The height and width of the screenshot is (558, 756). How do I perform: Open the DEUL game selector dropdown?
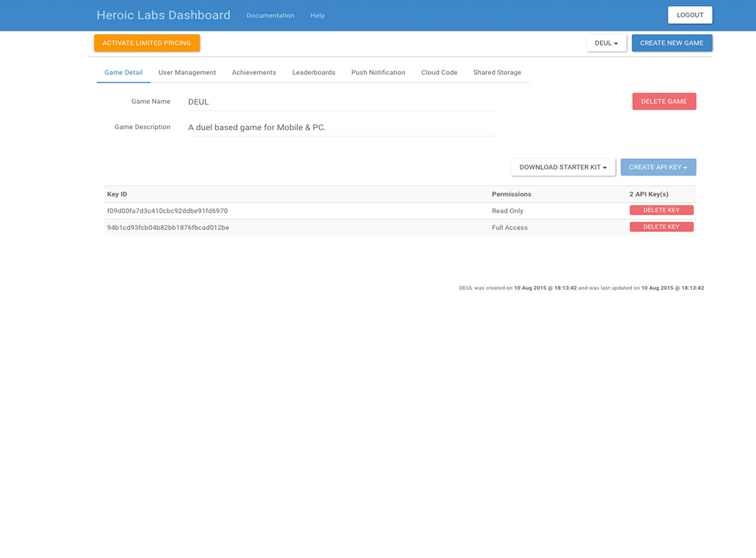click(606, 43)
